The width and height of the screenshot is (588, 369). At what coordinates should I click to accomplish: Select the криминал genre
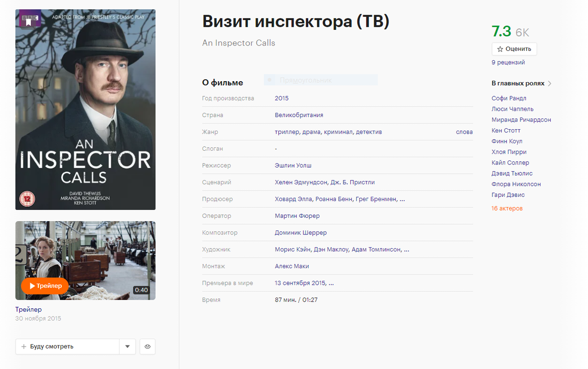338,132
